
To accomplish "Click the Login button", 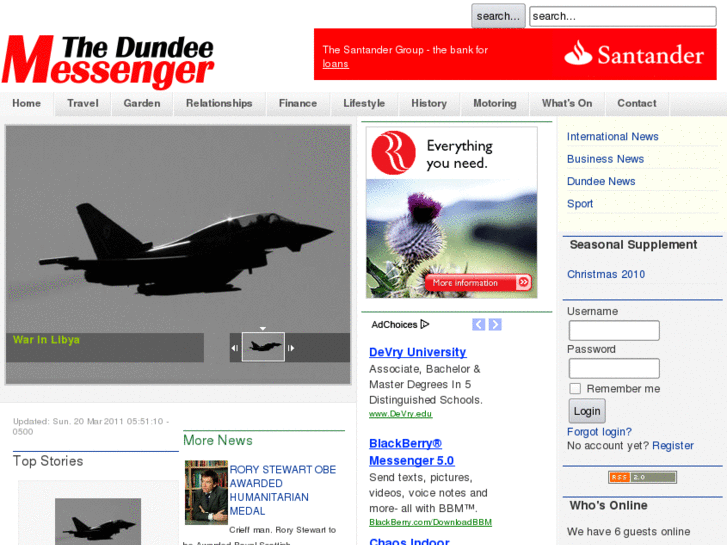I will point(587,411).
